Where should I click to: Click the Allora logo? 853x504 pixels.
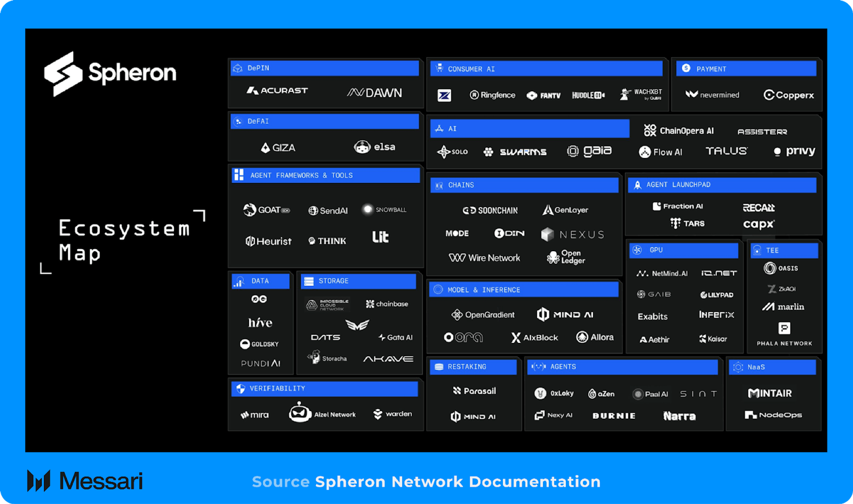[595, 337]
